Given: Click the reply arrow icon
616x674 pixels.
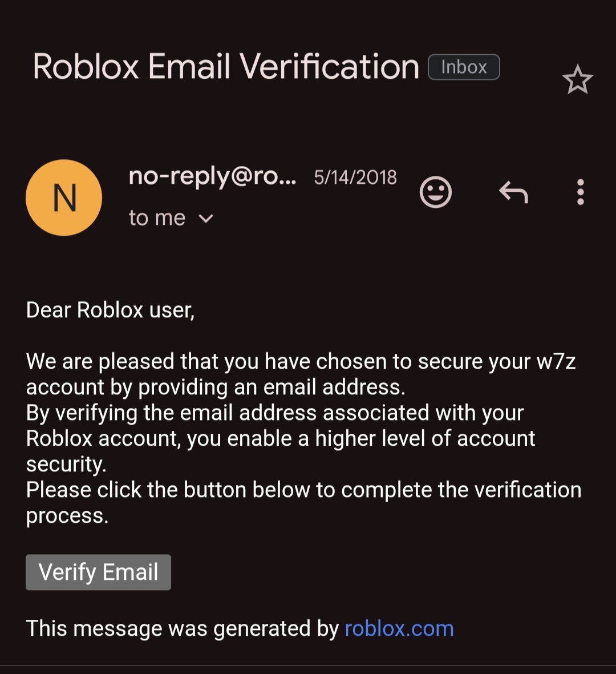Looking at the screenshot, I should (x=513, y=192).
